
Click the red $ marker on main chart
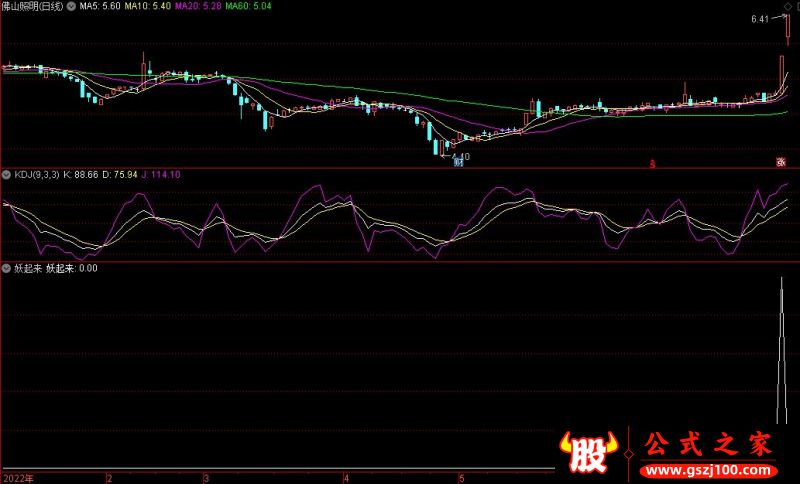click(653, 162)
